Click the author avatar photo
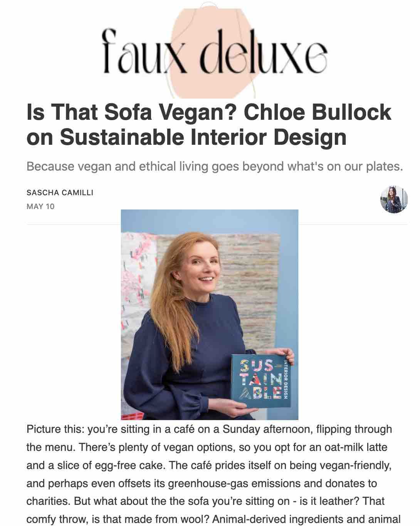Viewport: 420px width, 526px height. pos(394,199)
